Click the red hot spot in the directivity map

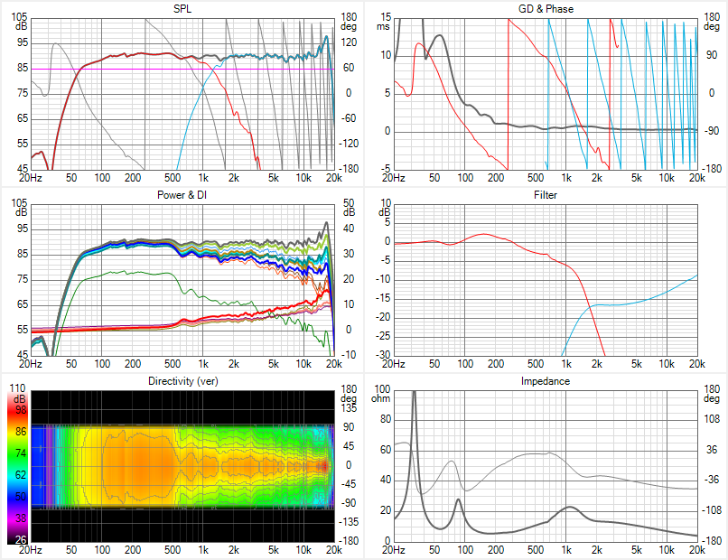(323, 465)
